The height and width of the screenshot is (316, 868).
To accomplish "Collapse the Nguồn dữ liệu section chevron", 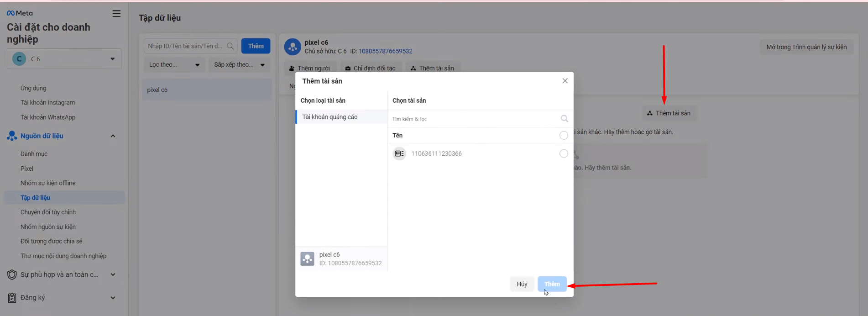I will pos(113,136).
